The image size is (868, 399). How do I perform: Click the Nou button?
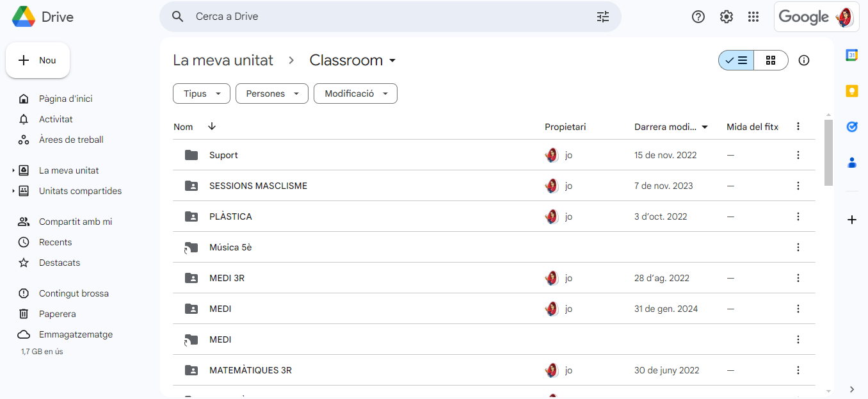(x=38, y=60)
